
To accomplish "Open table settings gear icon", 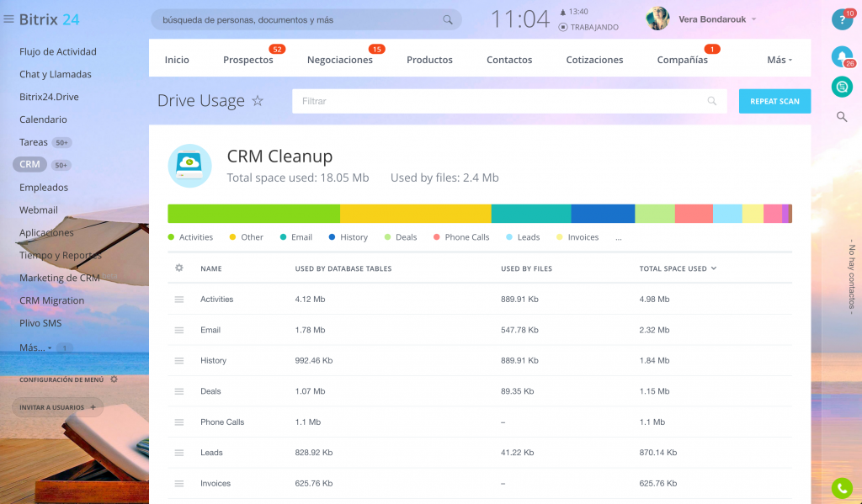I will (x=178, y=268).
